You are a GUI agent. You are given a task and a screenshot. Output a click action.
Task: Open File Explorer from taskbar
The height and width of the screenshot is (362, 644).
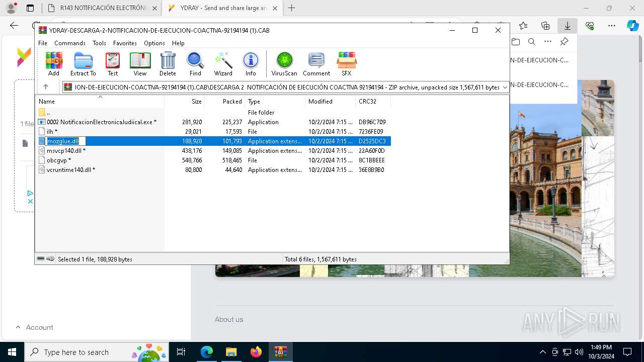(231, 352)
